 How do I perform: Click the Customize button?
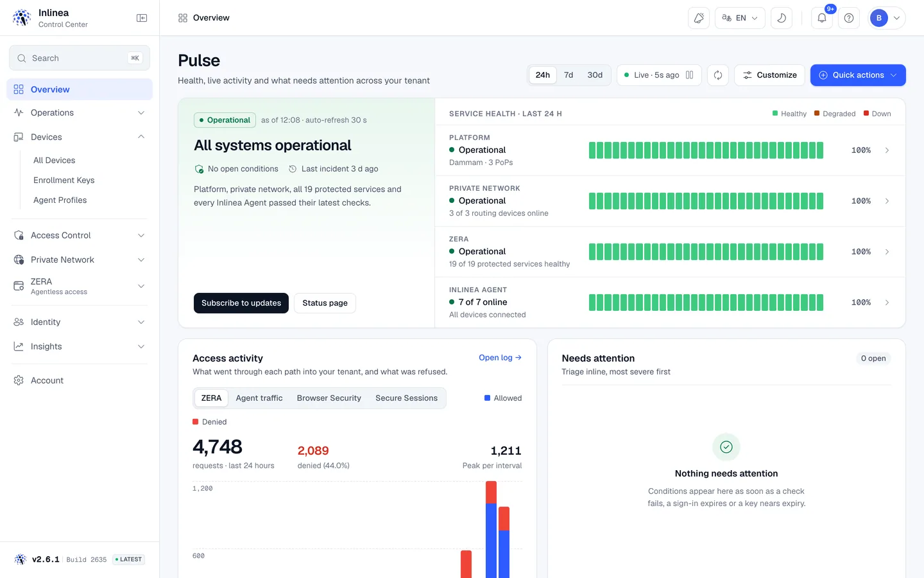click(769, 75)
